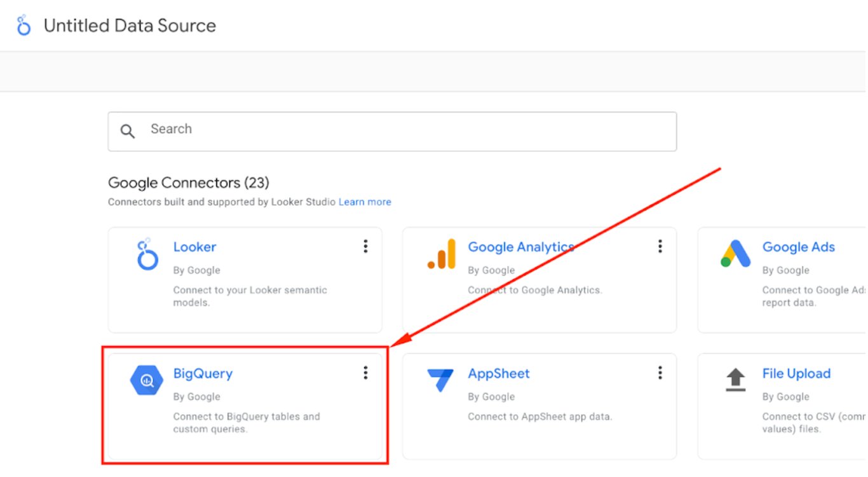Rename the Untitled Data Source title

point(130,26)
